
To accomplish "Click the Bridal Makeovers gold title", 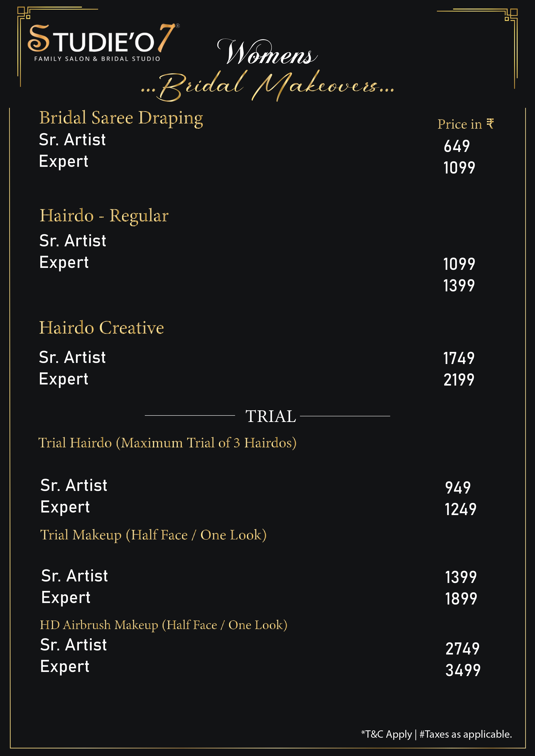I will pos(267,86).
